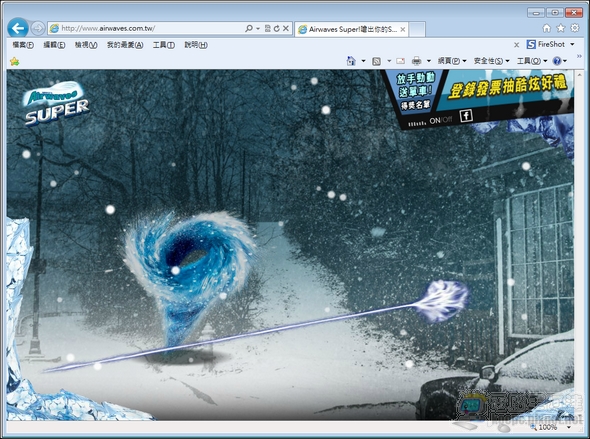The height and width of the screenshot is (439, 590).
Task: Click the refresh icon in address bar
Action: (x=277, y=29)
